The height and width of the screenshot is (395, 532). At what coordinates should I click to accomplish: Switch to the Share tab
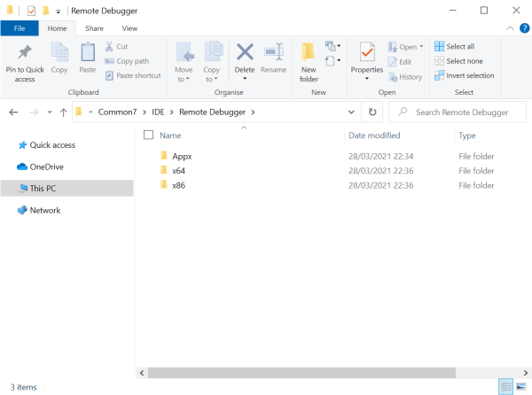click(x=94, y=28)
